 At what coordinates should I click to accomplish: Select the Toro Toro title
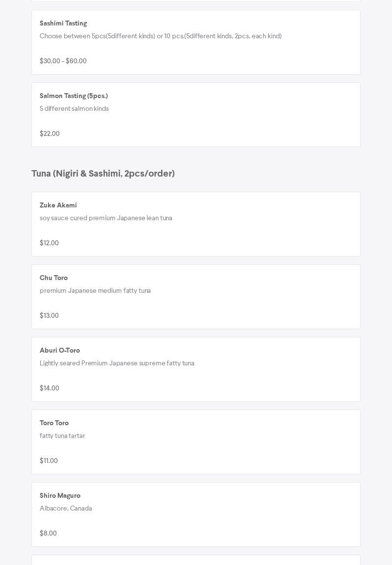(x=54, y=423)
